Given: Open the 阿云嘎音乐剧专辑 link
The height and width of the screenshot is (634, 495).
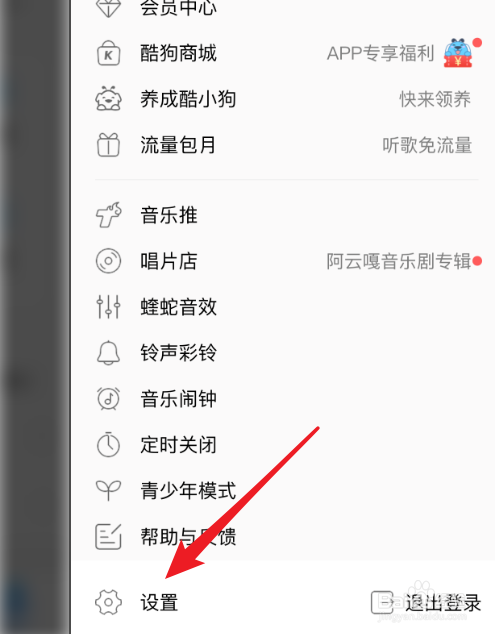Looking at the screenshot, I should click(x=399, y=261).
